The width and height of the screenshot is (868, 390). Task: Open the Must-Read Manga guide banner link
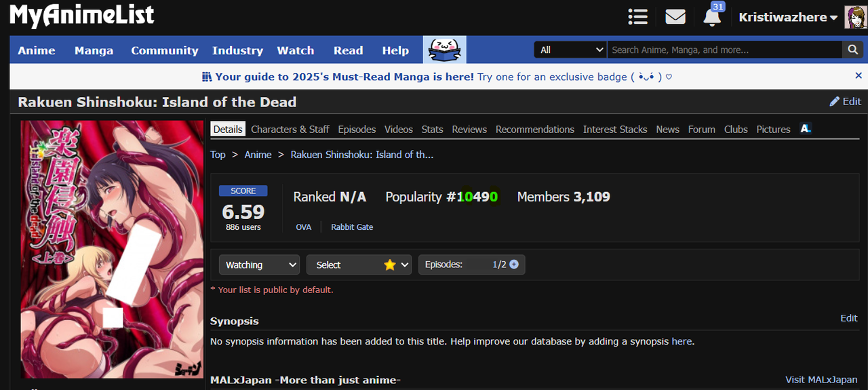437,77
